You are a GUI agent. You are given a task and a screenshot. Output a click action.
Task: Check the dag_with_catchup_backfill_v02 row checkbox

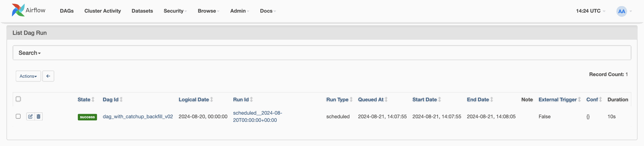click(18, 116)
